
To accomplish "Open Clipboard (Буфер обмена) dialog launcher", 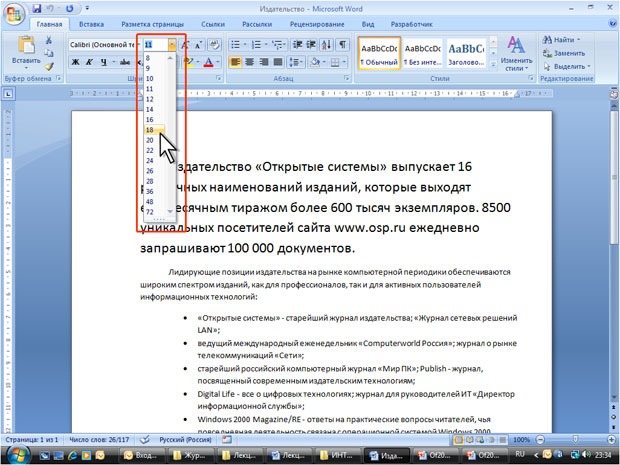I will click(59, 78).
